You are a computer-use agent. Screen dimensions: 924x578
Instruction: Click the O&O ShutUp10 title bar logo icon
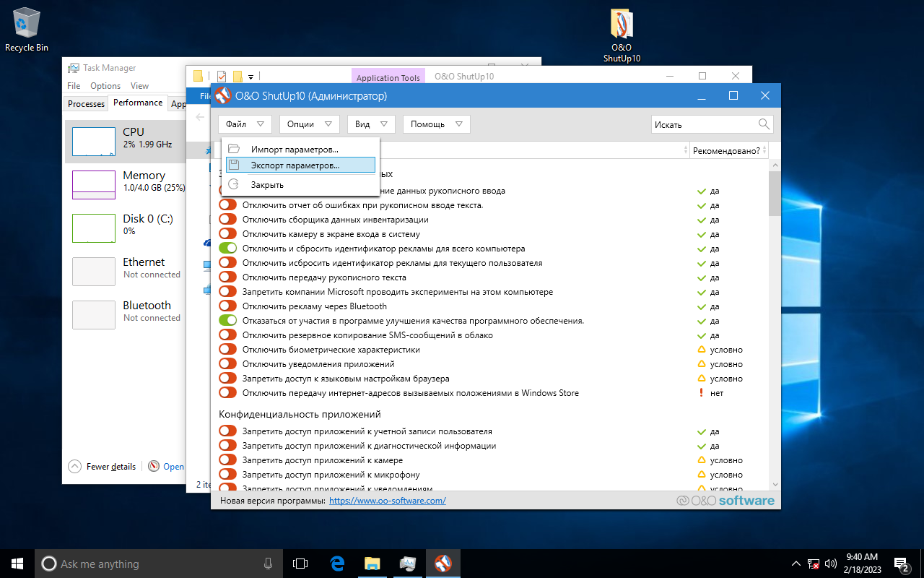pos(223,95)
